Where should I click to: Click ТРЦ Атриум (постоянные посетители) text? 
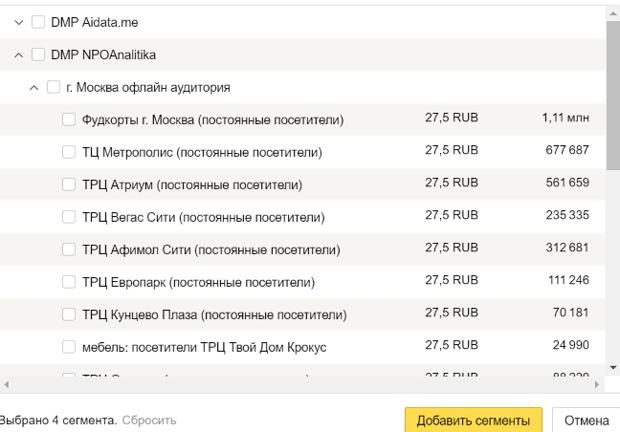192,185
